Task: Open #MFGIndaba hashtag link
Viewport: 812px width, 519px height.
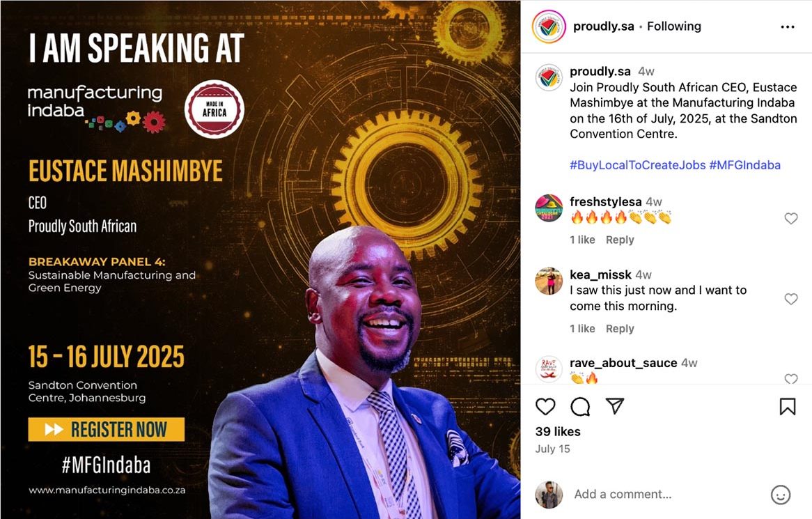Action: [x=744, y=165]
